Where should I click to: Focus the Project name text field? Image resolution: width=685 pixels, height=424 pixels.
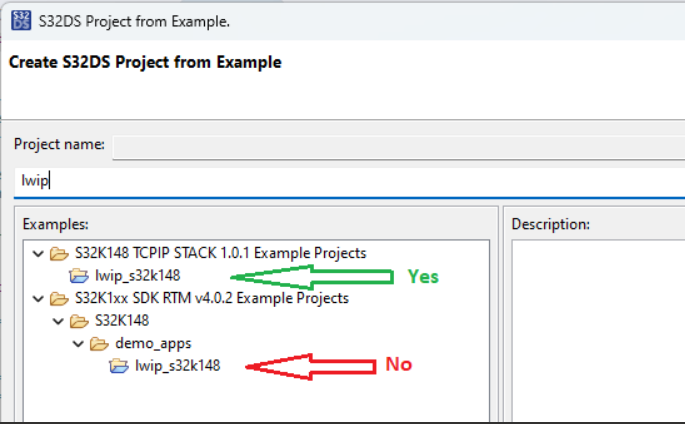point(398,146)
